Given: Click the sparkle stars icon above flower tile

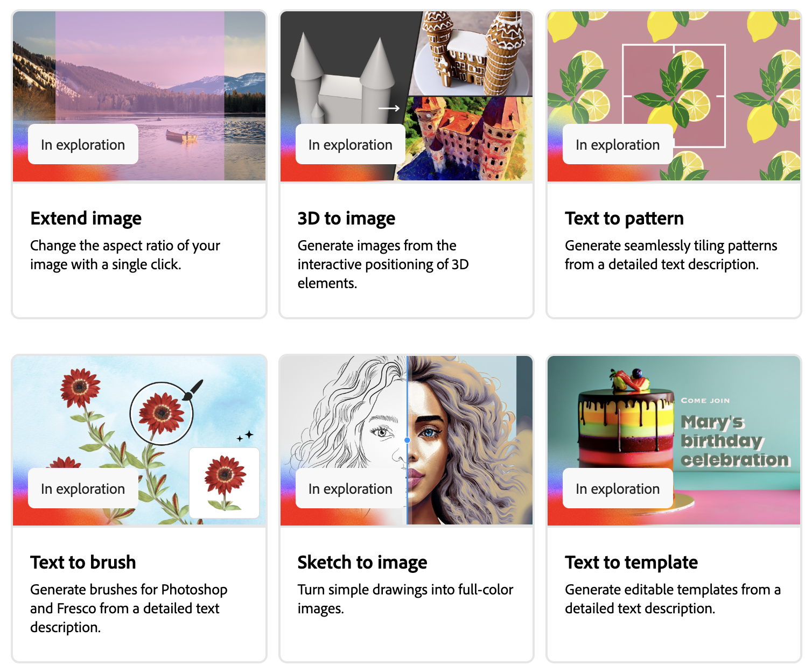Looking at the screenshot, I should click(x=245, y=436).
